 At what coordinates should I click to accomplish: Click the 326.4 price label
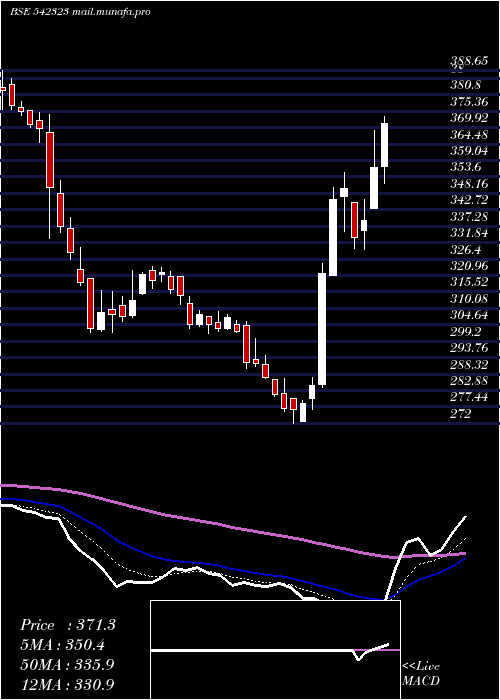(x=467, y=249)
